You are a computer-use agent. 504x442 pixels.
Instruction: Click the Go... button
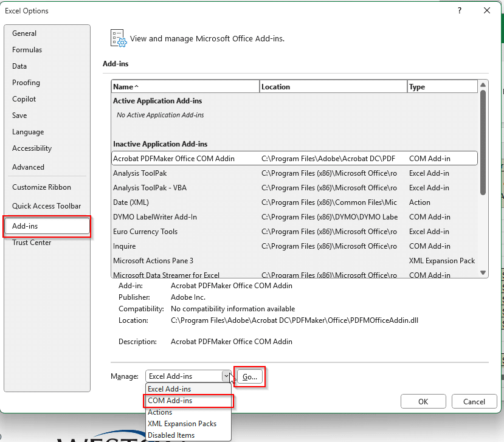point(250,377)
